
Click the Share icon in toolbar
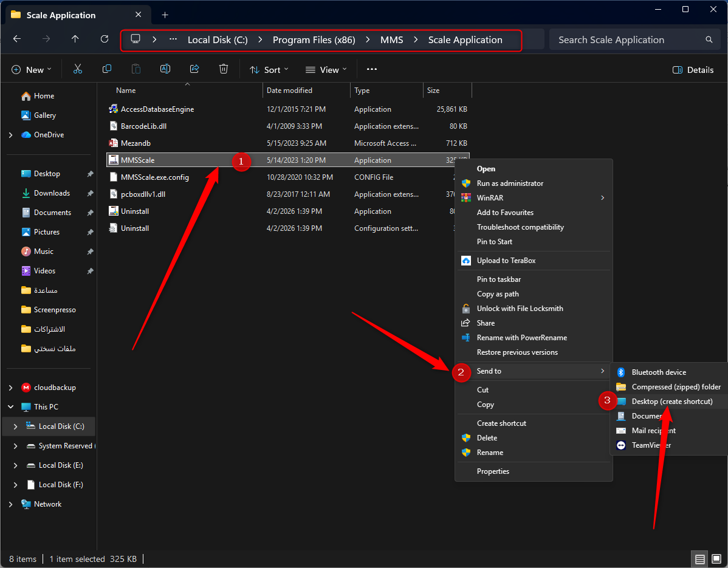(x=194, y=70)
